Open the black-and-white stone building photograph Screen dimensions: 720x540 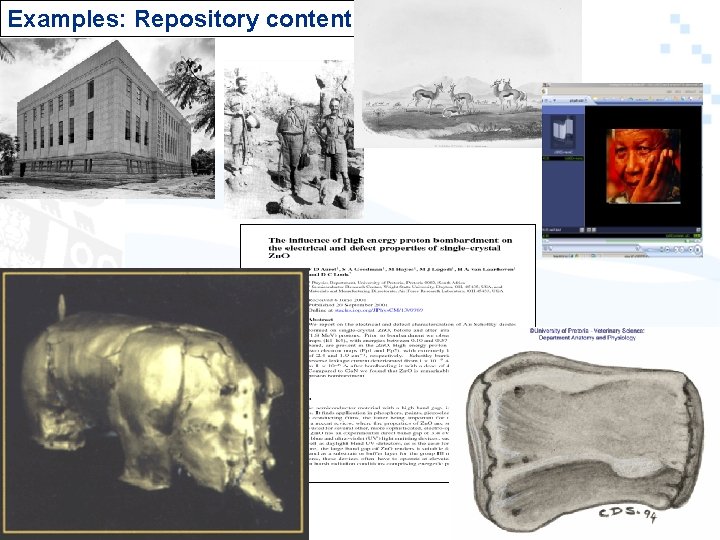click(107, 118)
